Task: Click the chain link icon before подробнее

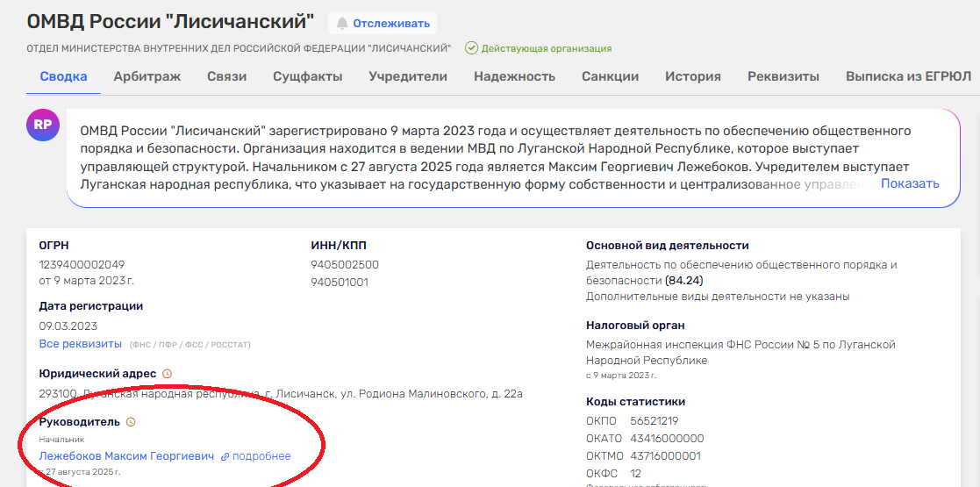Action: click(225, 456)
